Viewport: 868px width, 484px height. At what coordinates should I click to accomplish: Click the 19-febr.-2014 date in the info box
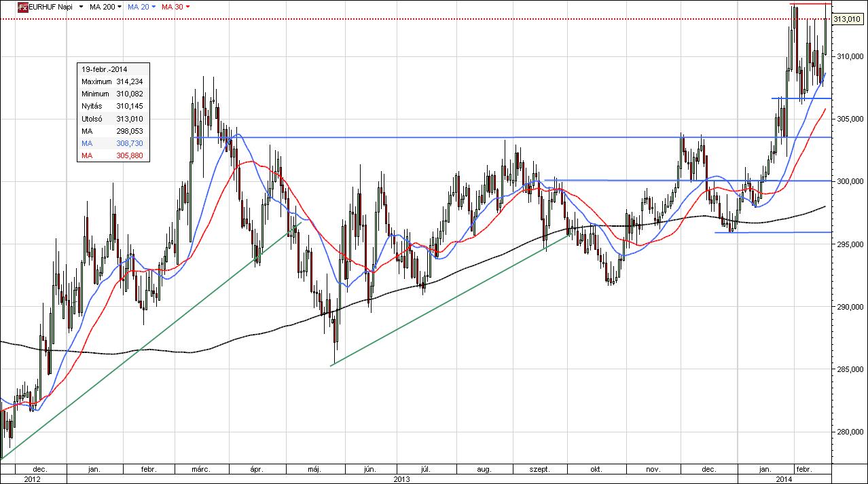point(104,69)
